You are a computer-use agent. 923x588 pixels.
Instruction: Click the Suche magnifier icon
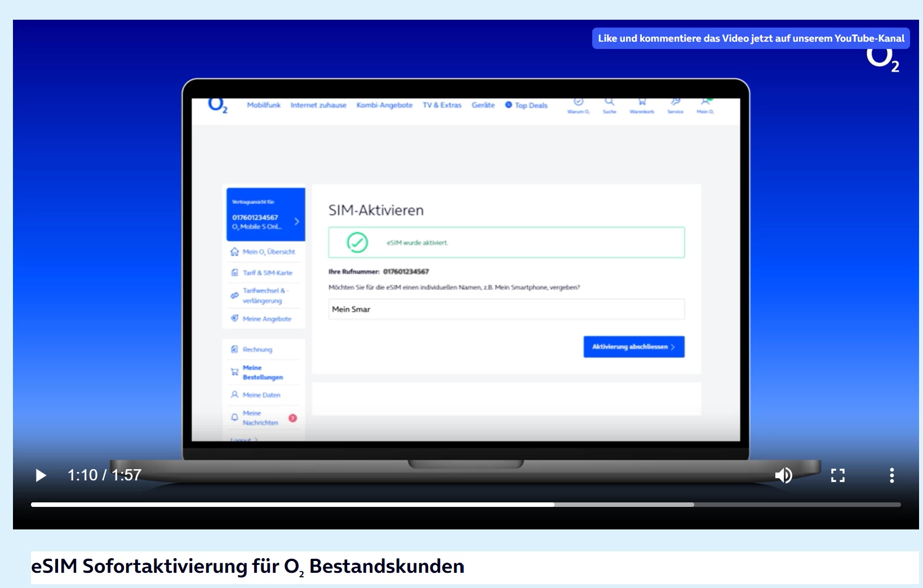(609, 105)
